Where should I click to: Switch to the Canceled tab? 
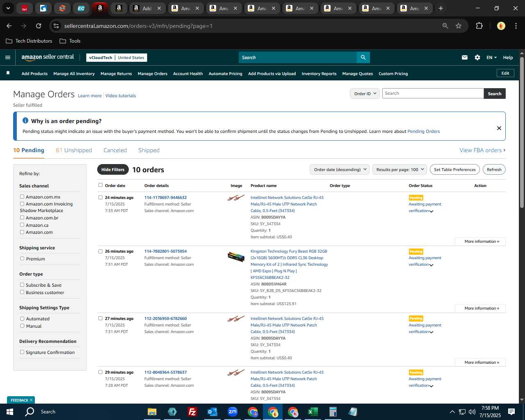tap(115, 150)
